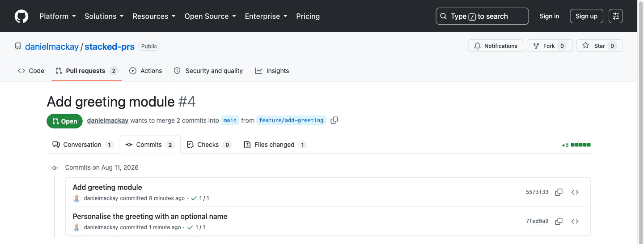Click the Sign up button
Image resolution: width=644 pixels, height=244 pixels.
tap(586, 16)
